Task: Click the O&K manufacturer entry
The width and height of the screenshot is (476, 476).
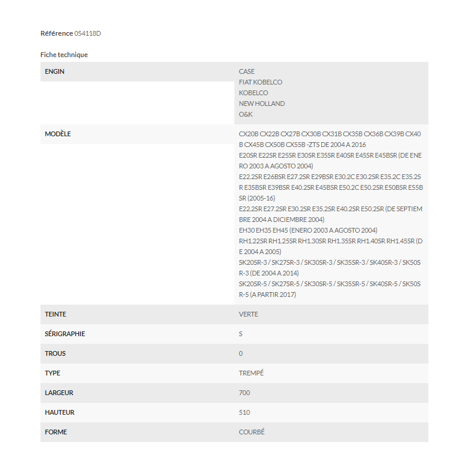Action: (246, 114)
